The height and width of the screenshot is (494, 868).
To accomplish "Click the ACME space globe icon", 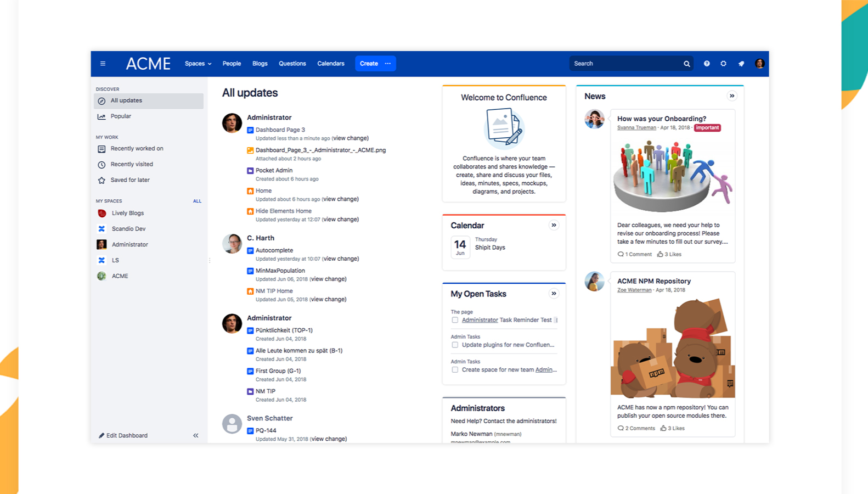I will (x=102, y=276).
